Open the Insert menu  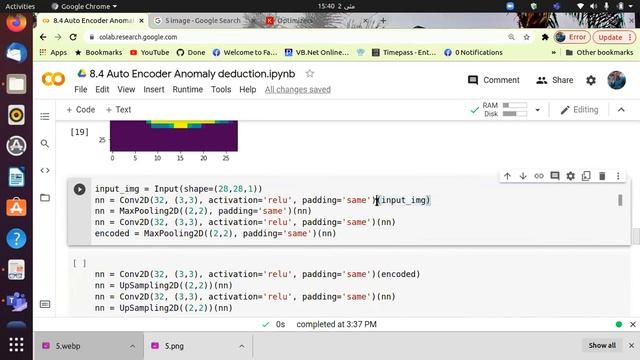coord(153,89)
